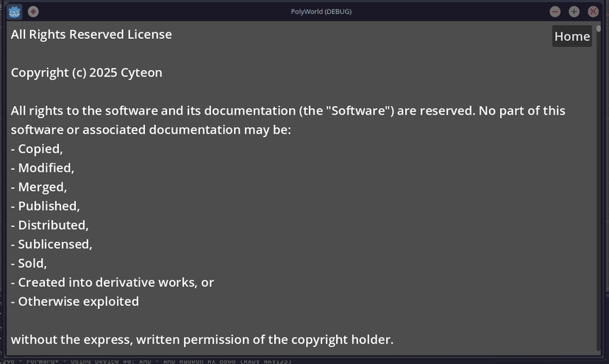Click the vertical scrollbar handle
The image size is (609, 364).
tap(599, 29)
